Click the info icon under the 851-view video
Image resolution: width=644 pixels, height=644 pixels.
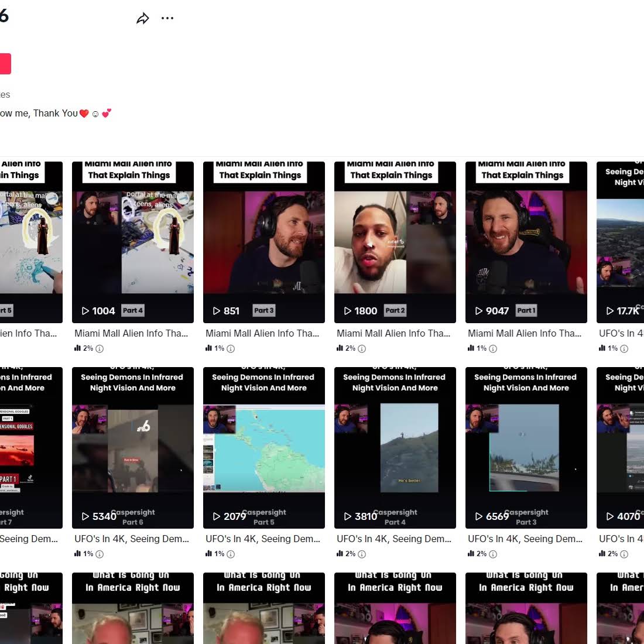[231, 349]
